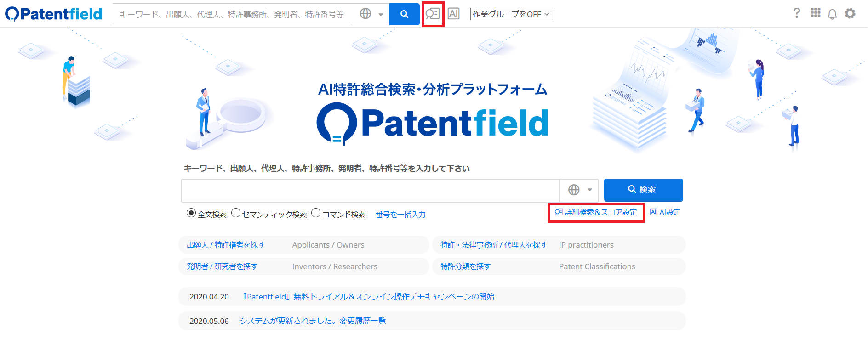Viewport: 868px width, 339px height.
Task: Open 詳細検索&スコア設定 link
Action: click(596, 212)
